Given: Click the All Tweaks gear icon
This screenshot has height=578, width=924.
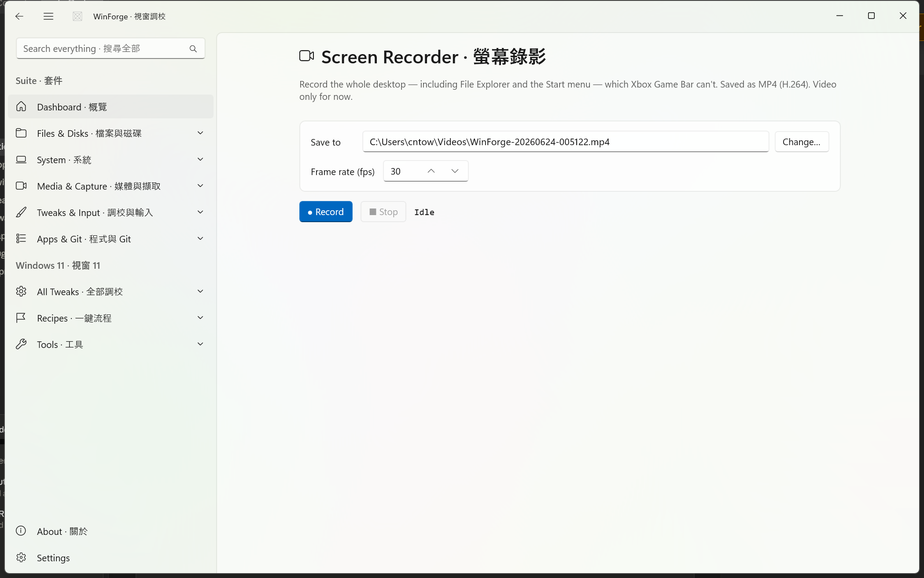Looking at the screenshot, I should 21,291.
